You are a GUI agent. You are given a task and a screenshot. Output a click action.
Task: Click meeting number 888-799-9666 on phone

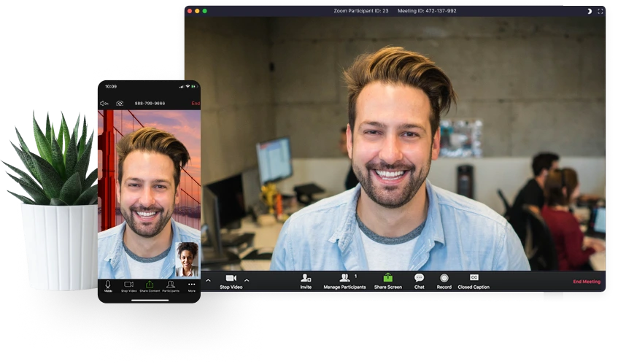[x=150, y=103]
